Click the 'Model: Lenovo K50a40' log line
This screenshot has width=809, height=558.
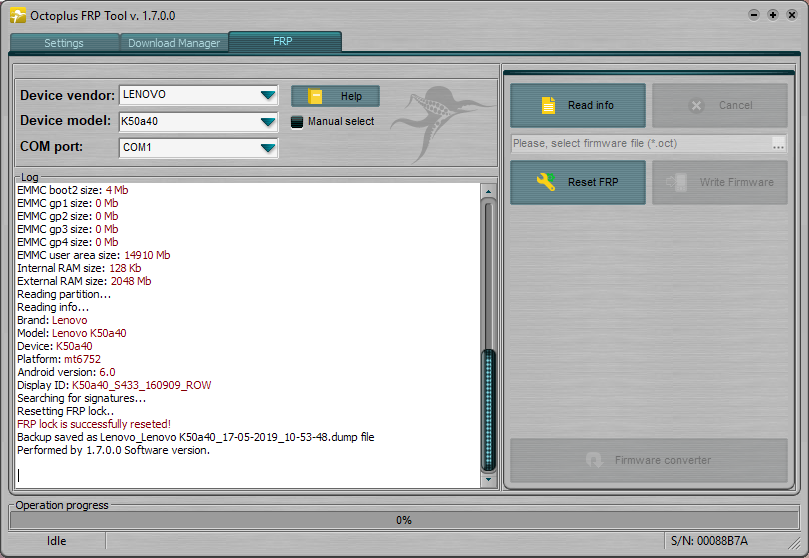(x=72, y=333)
